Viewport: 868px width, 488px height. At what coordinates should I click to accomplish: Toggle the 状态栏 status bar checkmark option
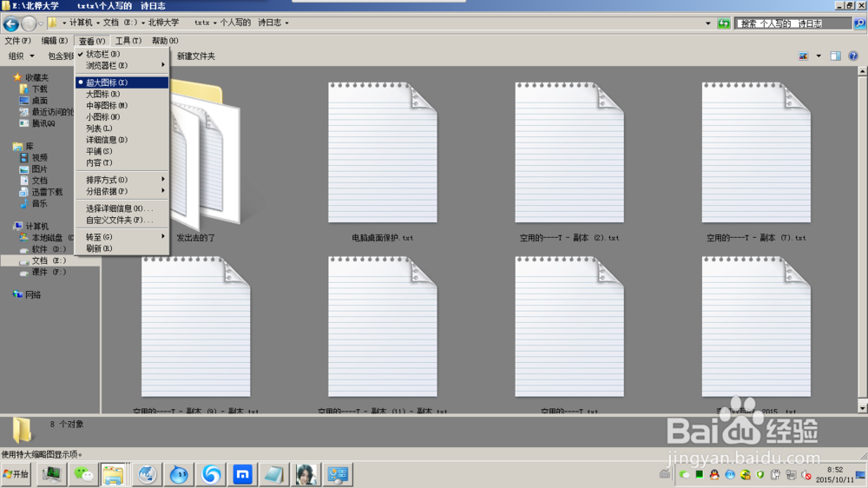click(x=122, y=54)
